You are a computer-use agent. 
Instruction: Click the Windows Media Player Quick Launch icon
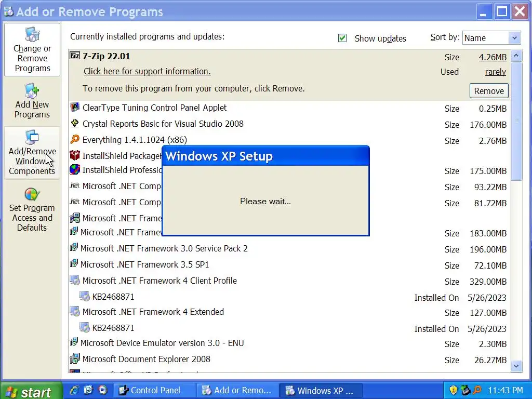(103, 390)
